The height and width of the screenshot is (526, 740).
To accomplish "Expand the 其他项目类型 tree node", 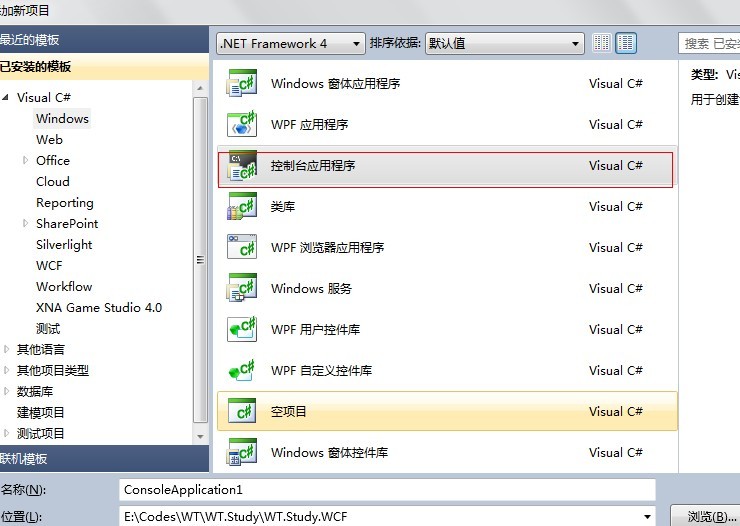I will point(6,370).
